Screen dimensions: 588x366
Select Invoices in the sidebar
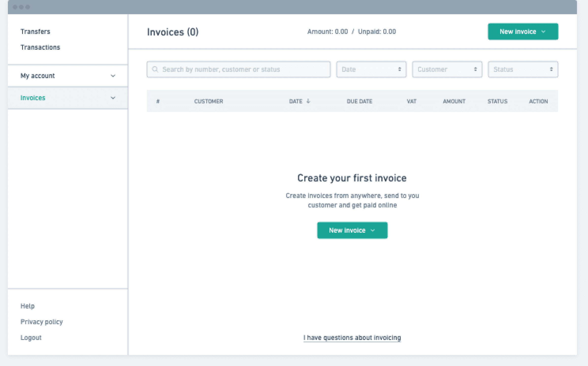click(33, 98)
